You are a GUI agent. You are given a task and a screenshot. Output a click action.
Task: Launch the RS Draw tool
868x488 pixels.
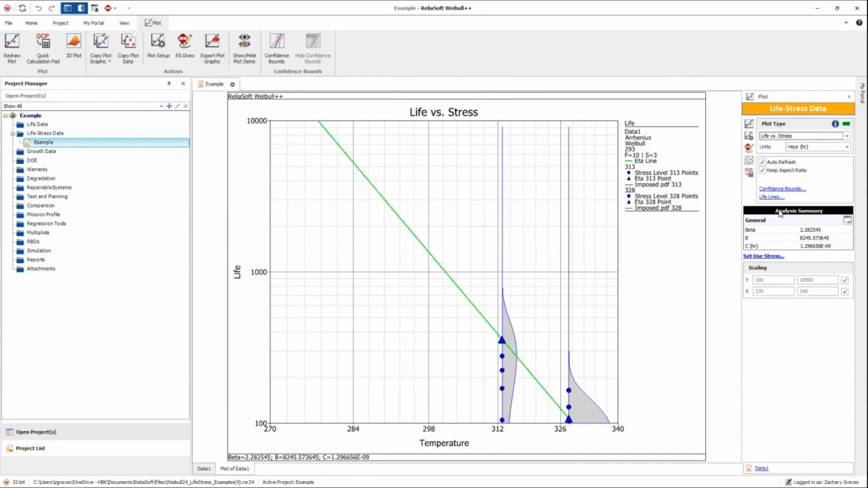[x=184, y=46]
